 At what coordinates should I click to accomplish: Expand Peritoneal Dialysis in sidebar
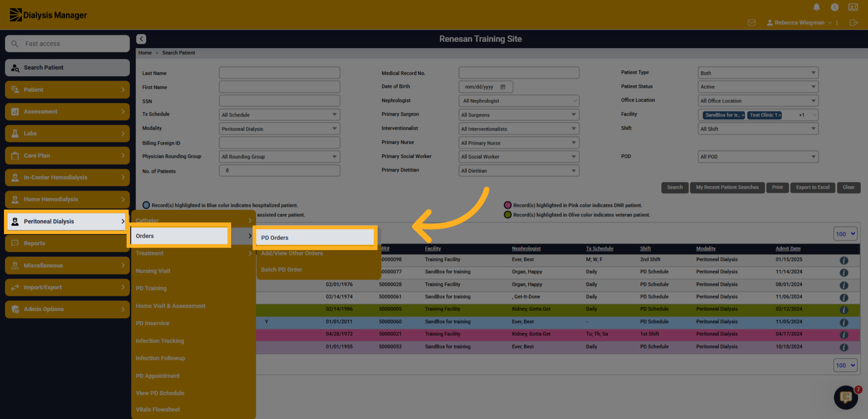pyautogui.click(x=67, y=221)
